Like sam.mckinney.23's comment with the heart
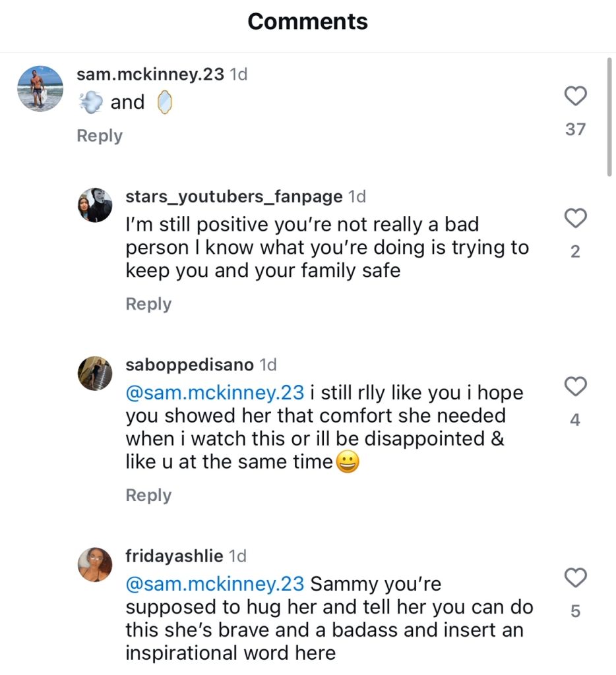616x675 pixels. 576,97
